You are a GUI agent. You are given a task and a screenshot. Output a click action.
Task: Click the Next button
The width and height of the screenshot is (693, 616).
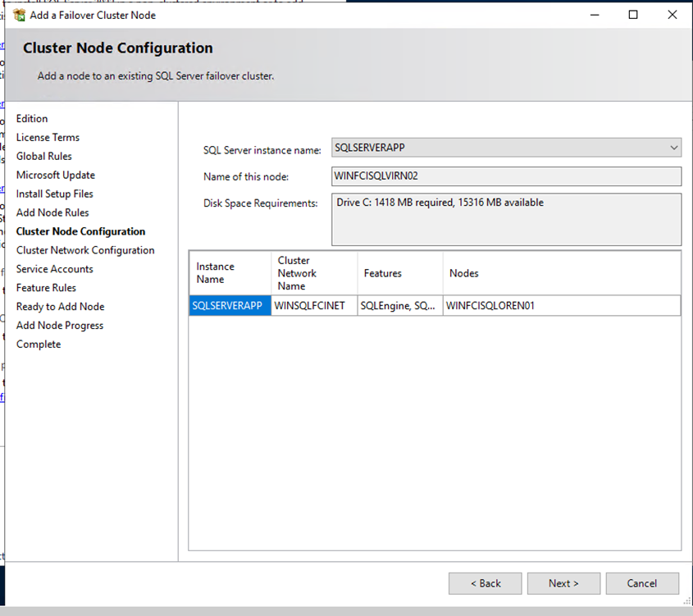click(x=563, y=583)
